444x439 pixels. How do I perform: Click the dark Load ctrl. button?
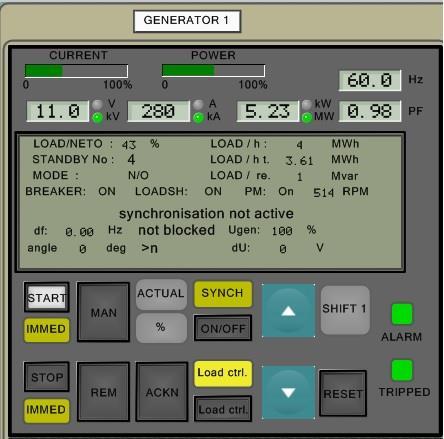click(x=223, y=409)
